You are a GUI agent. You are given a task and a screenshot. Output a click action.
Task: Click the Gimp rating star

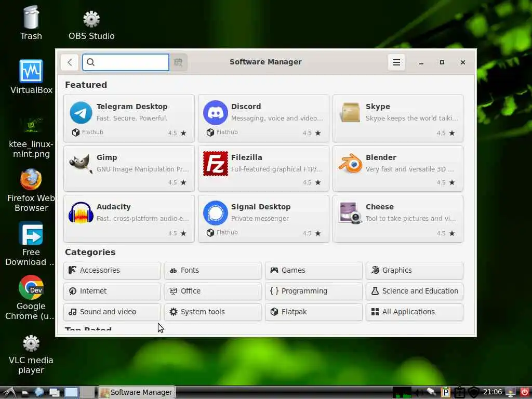click(183, 182)
